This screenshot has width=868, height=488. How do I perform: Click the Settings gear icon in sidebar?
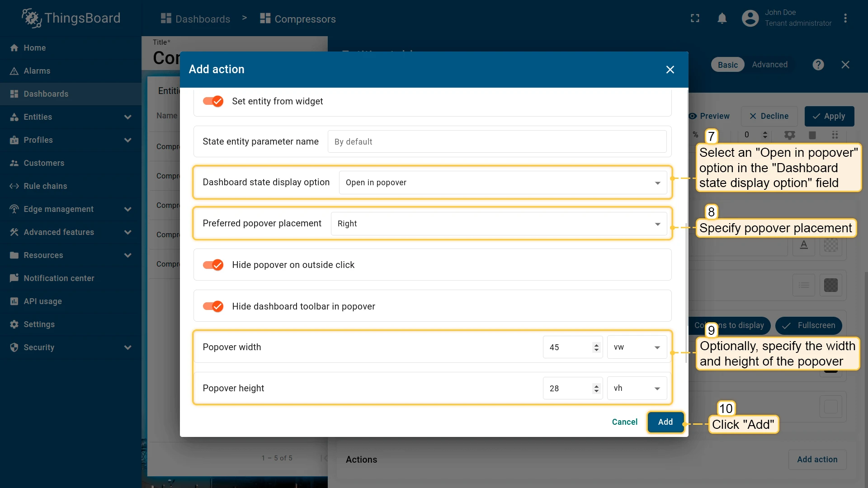14,324
